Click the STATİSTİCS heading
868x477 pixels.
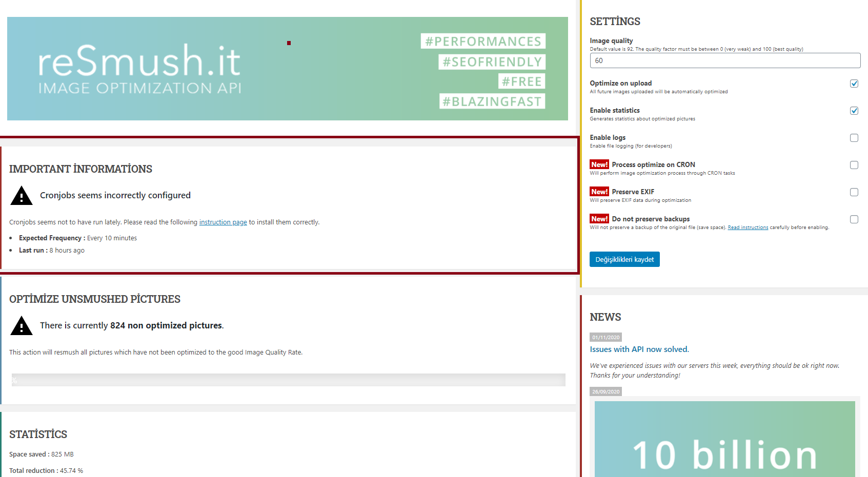tap(38, 434)
